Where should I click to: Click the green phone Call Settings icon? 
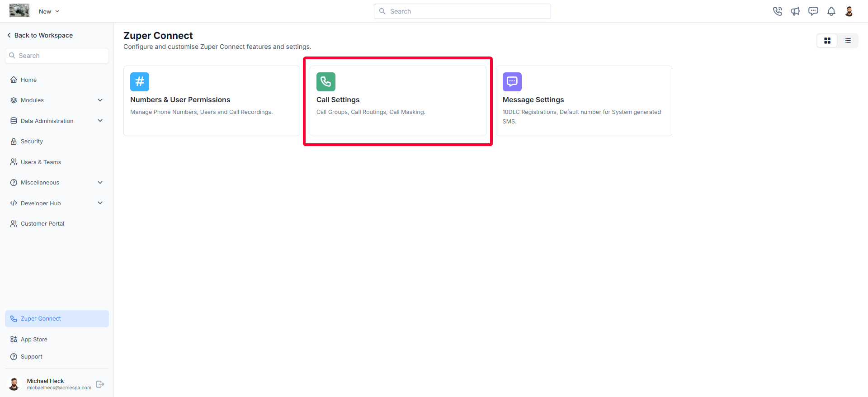(326, 82)
